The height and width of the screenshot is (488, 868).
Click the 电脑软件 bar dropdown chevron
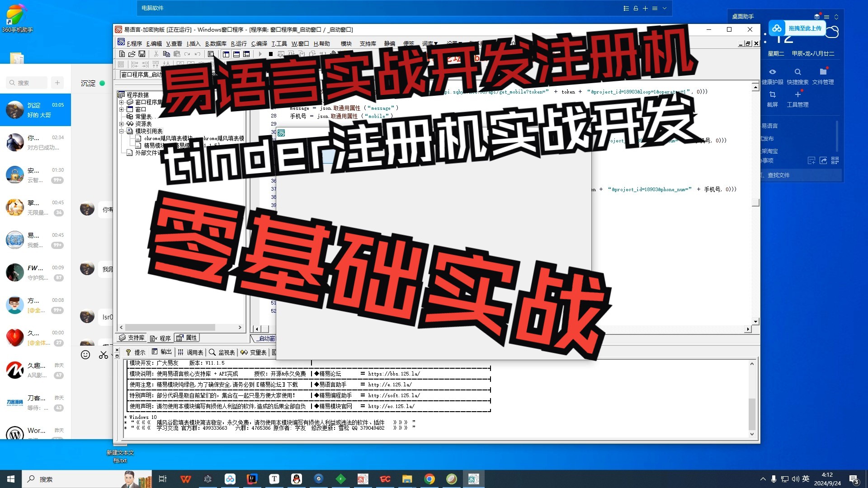(665, 8)
